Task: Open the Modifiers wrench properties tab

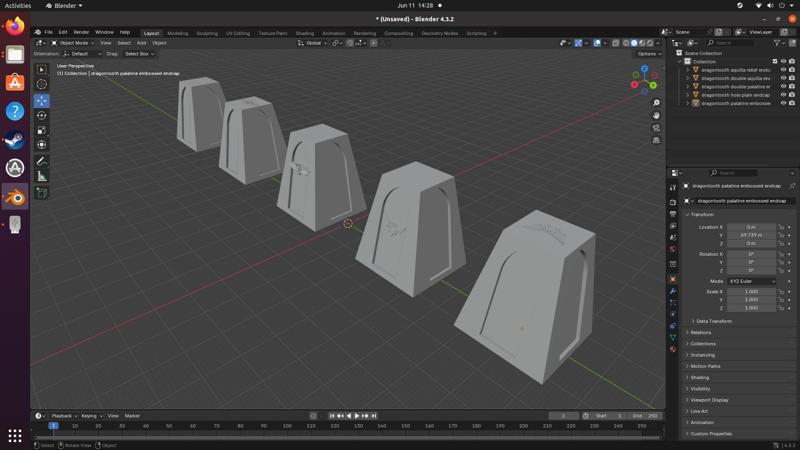Action: point(673,291)
